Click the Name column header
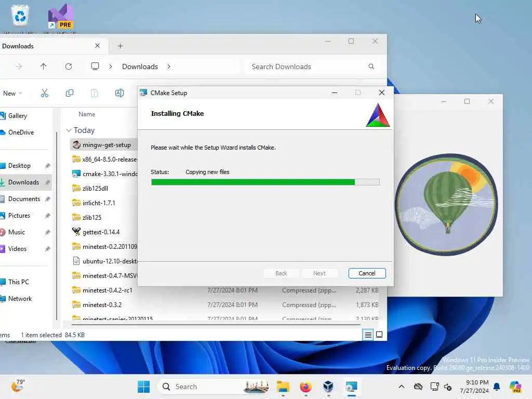This screenshot has height=399, width=532. point(87,114)
